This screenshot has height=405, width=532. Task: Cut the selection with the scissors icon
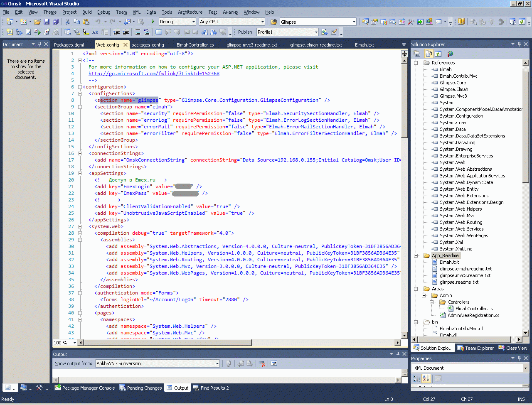(67, 22)
